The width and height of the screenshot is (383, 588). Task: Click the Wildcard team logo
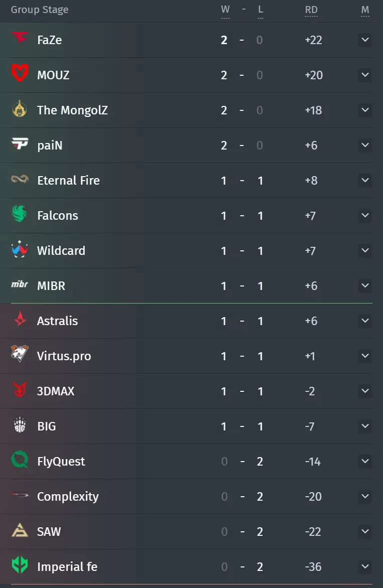tap(20, 249)
